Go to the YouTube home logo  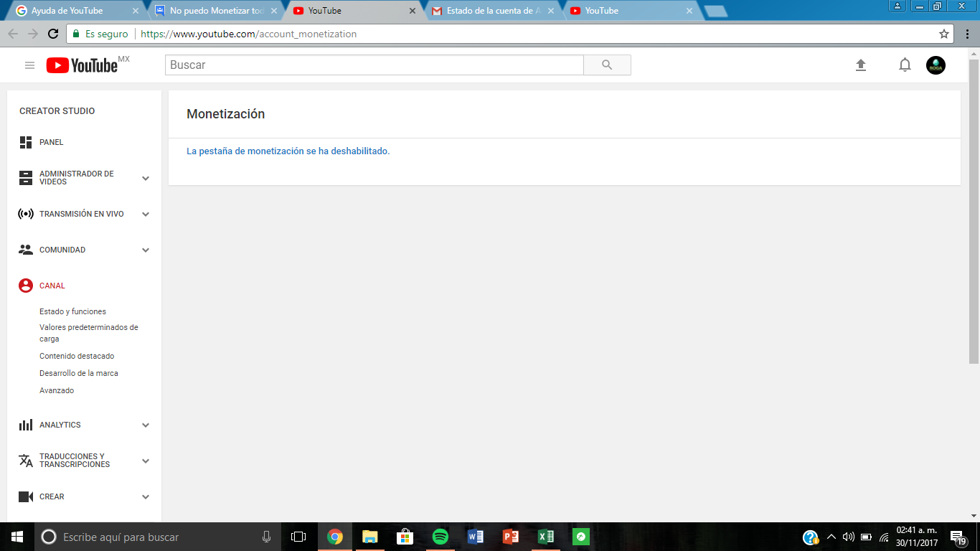[82, 65]
